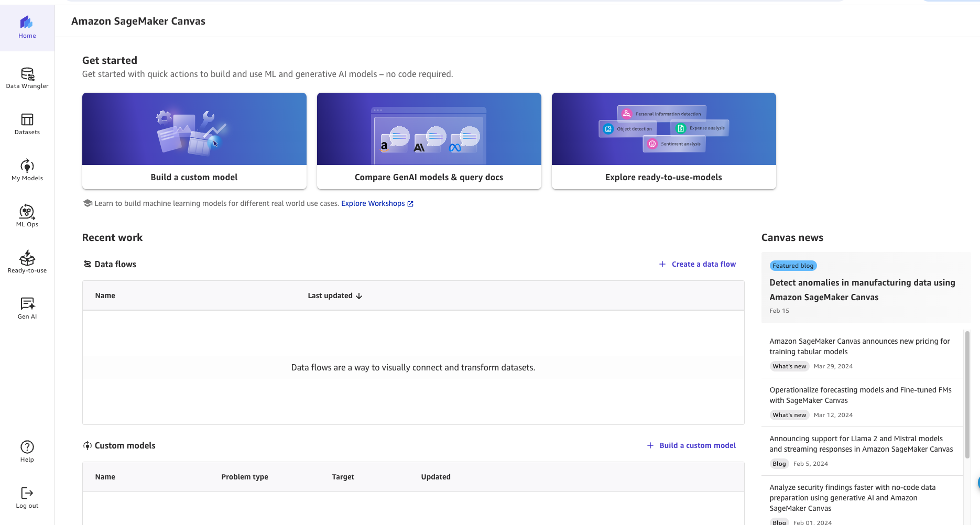Open Data Wrangler from sidebar
The width and height of the screenshot is (980, 525).
27,78
